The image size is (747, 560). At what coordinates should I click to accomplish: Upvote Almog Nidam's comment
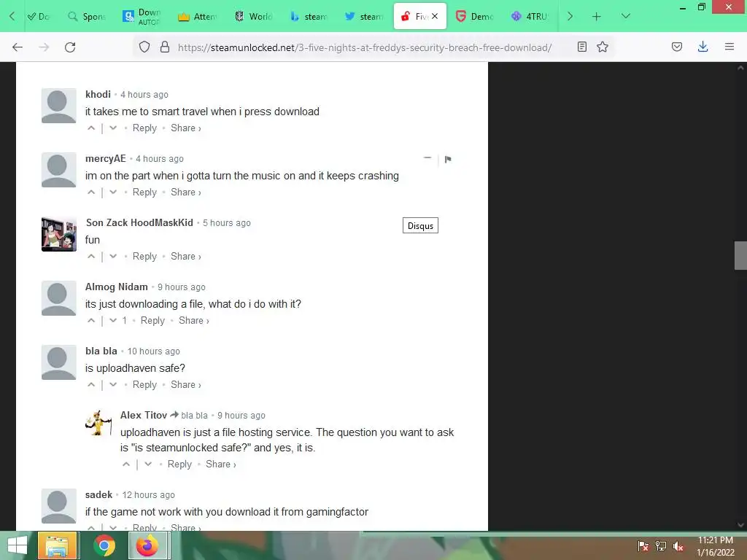[x=91, y=321]
